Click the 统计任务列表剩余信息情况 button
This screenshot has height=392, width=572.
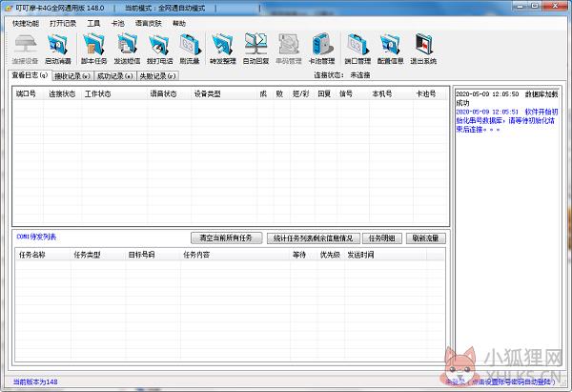click(x=314, y=238)
